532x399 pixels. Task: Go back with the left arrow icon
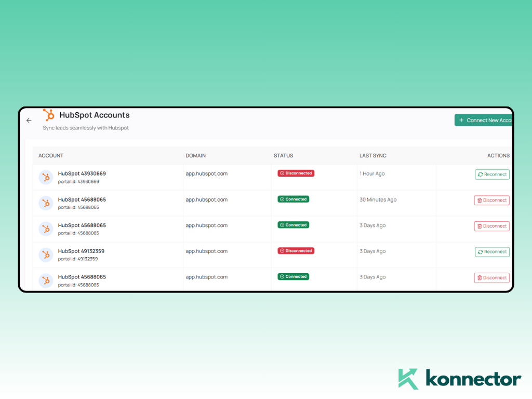[29, 121]
